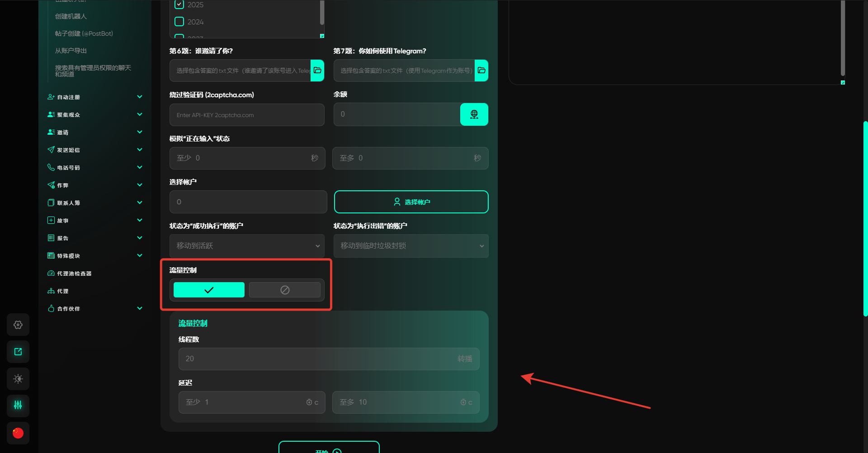This screenshot has width=868, height=453.
Task: Click the 自动注册 add-user icon
Action: tap(51, 97)
